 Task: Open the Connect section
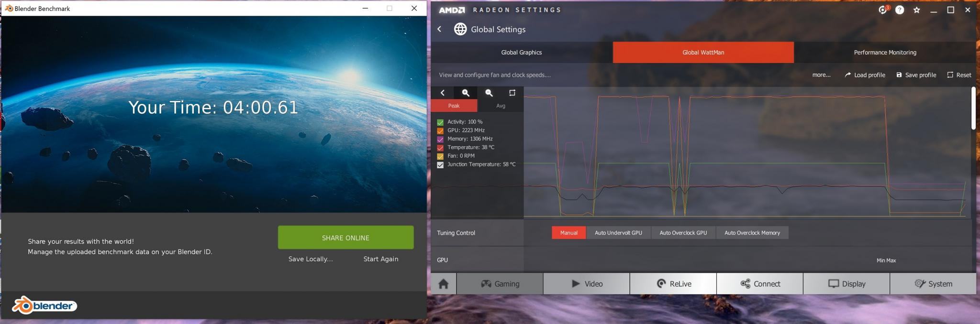[760, 284]
